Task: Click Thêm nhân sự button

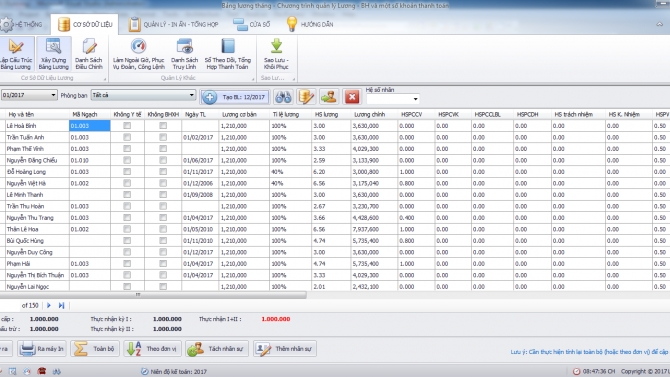Action: [x=285, y=349]
